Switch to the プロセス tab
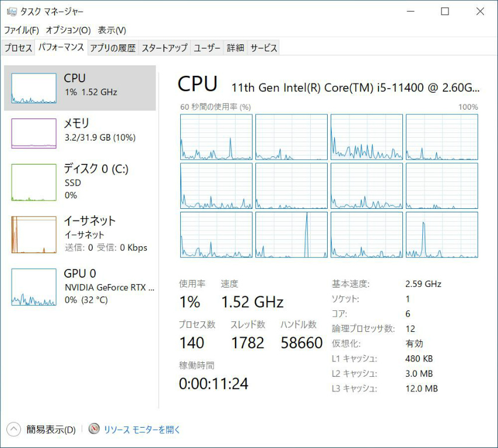 click(18, 48)
